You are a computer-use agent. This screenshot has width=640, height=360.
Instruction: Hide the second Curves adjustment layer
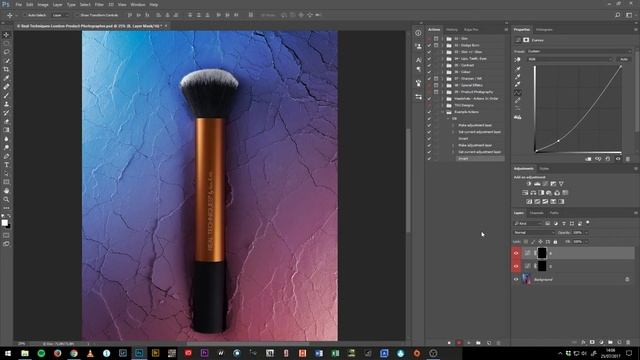click(x=516, y=266)
